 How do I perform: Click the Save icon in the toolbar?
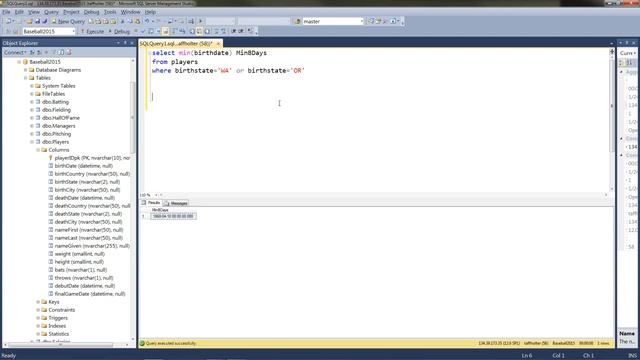point(38,21)
